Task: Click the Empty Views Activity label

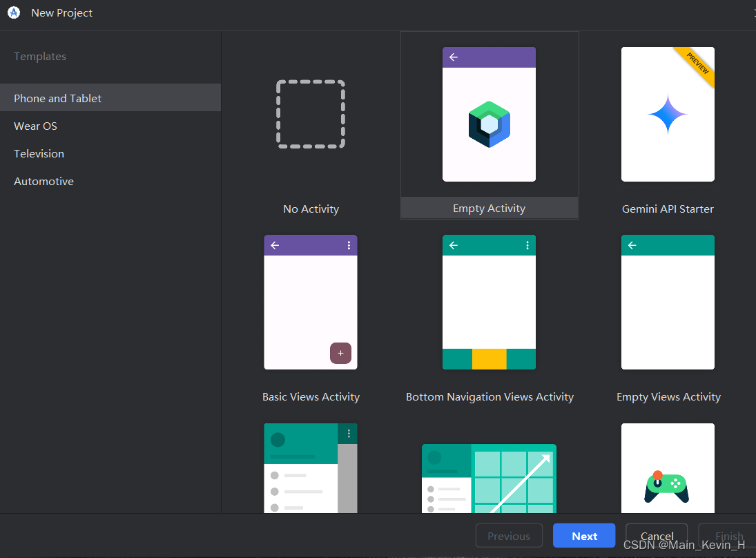Action: [668, 397]
